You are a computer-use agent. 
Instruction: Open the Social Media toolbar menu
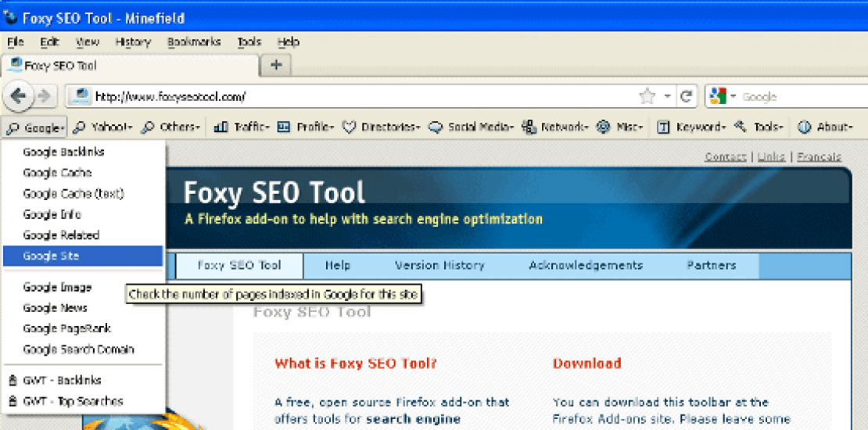coord(471,127)
